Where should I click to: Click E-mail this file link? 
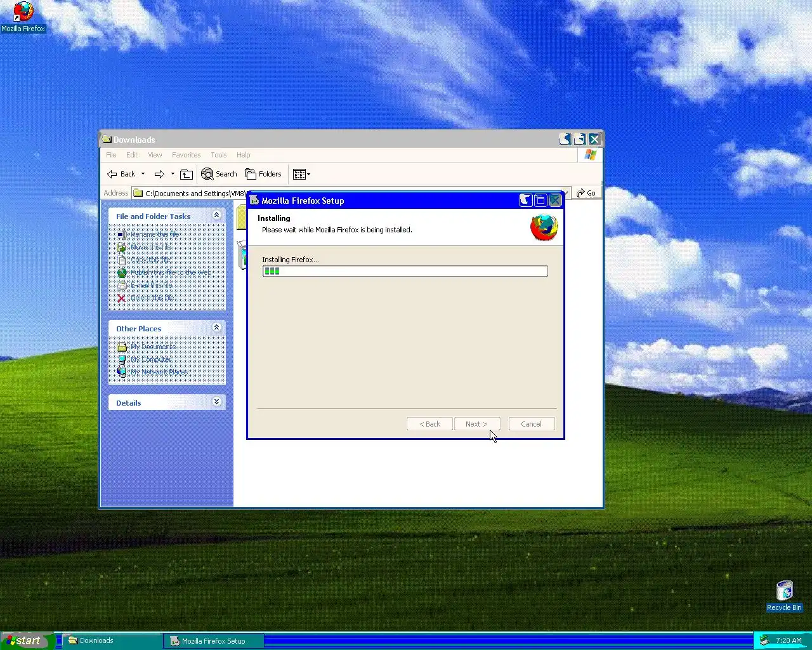coord(151,286)
